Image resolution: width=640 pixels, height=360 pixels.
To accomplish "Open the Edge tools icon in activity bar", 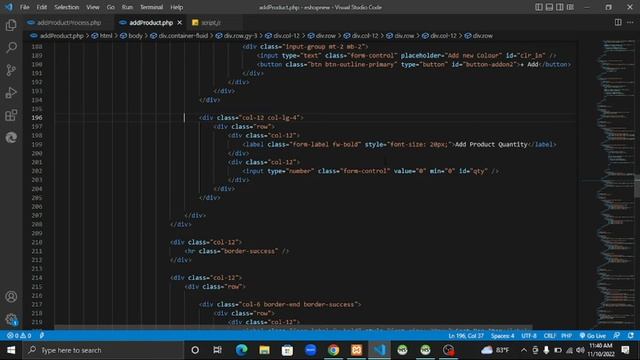I will pyautogui.click(x=11, y=138).
